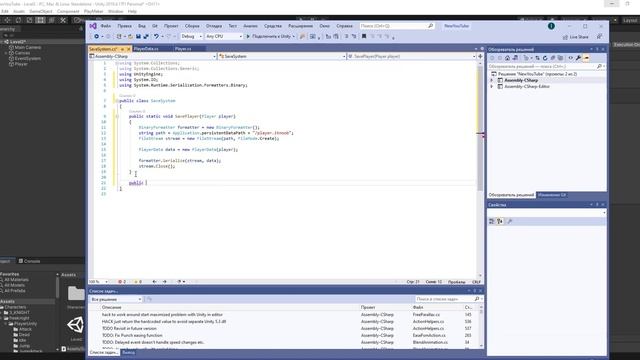
Task: Expand the Assembly-CSharp-Editor project node
Action: 492,87
